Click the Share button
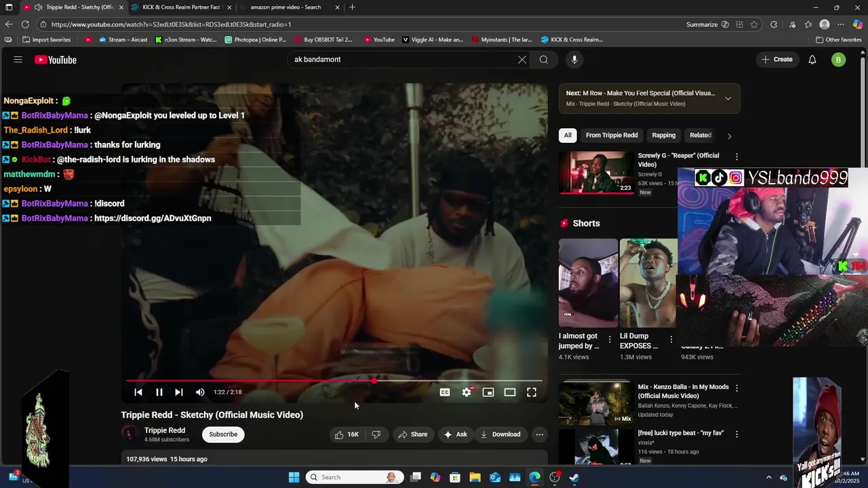 pos(413,434)
